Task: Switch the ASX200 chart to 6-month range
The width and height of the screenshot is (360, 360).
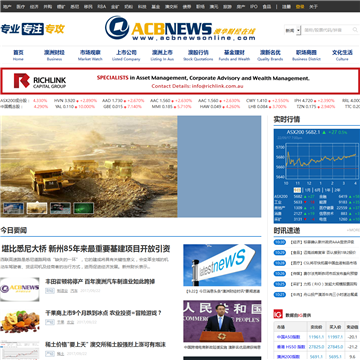Action: pyautogui.click(x=318, y=190)
